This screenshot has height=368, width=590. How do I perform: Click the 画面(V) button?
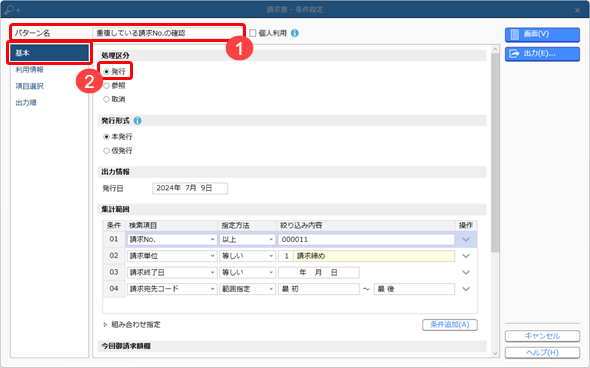pyautogui.click(x=542, y=34)
